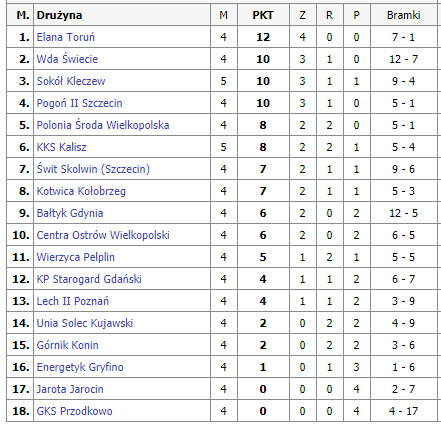
Task: Click the GKS Przodkowo link
Action: pyautogui.click(x=75, y=411)
